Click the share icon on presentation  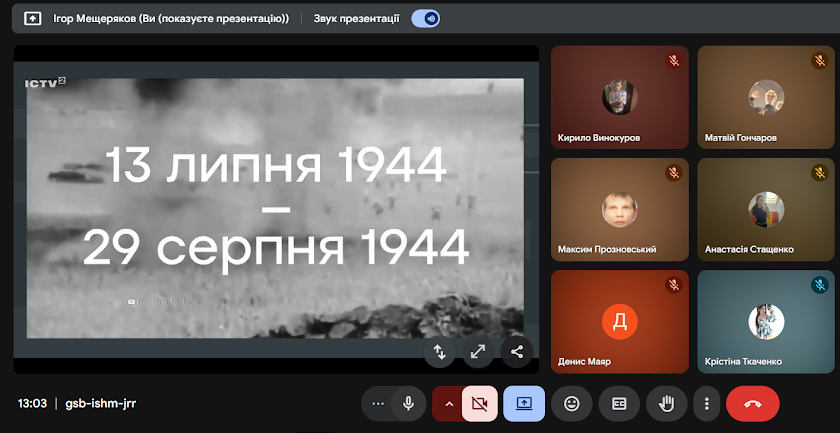[517, 351]
